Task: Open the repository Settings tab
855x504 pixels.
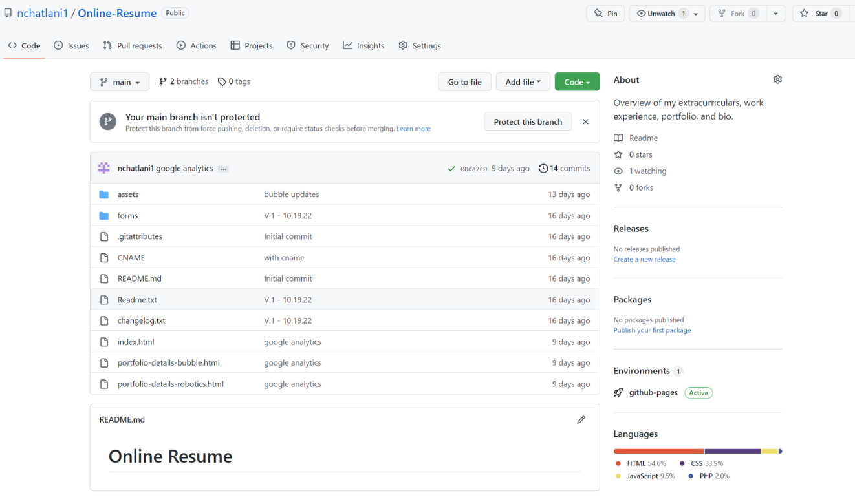Action: [x=420, y=46]
